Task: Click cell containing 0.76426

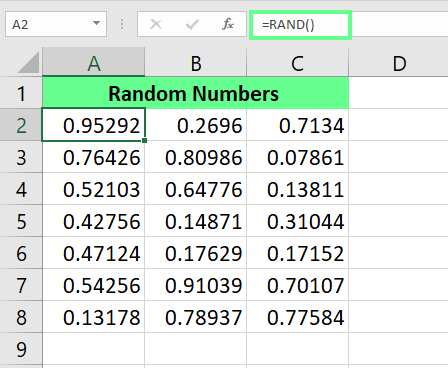Action: [x=94, y=157]
